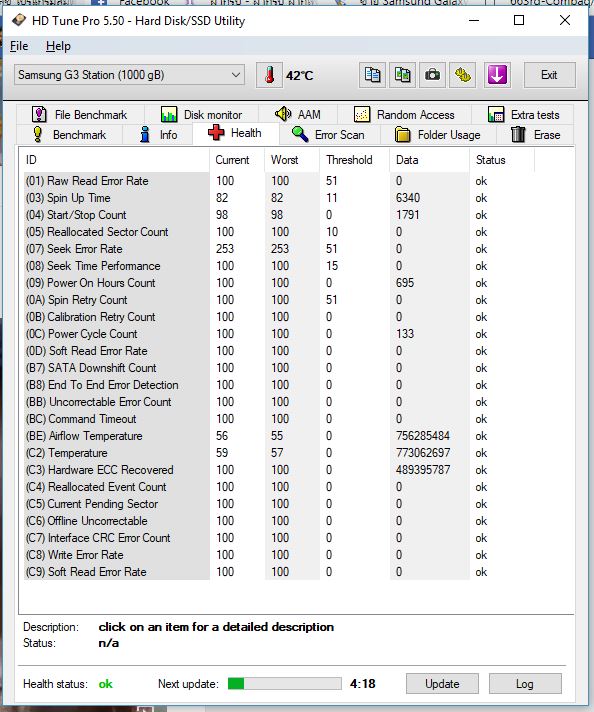Select the (C7) Interface CRC Error Count row
Screen dimensions: 594x712
[x=279, y=538]
